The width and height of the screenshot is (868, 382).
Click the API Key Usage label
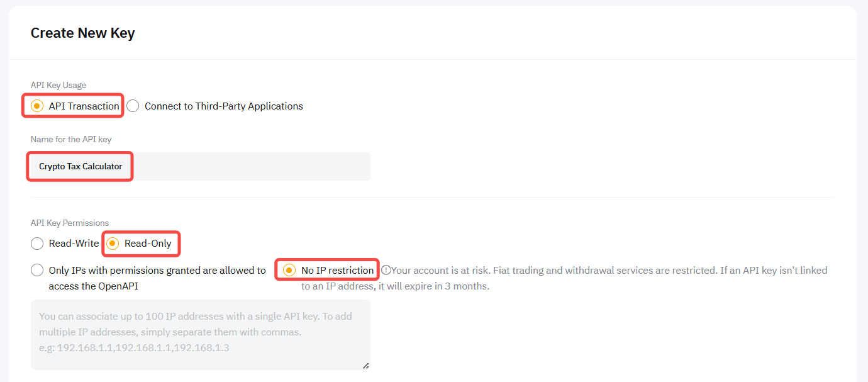[x=58, y=85]
